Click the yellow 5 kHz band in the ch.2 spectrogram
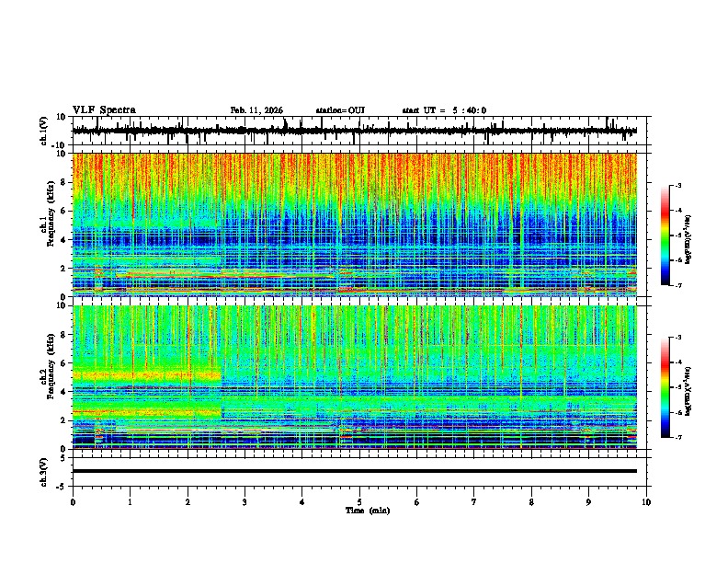Viewport: 728px width, 563px height. (147, 374)
